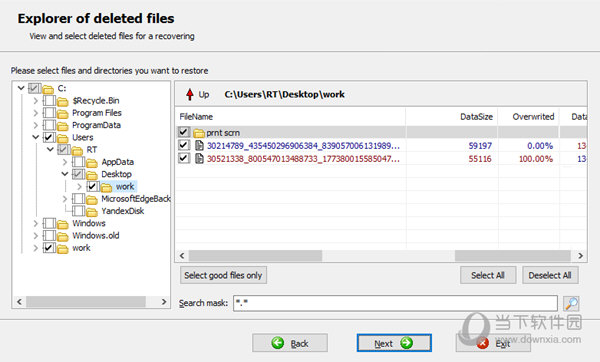Expand the AppData node
This screenshot has height=362, width=600.
click(65, 162)
